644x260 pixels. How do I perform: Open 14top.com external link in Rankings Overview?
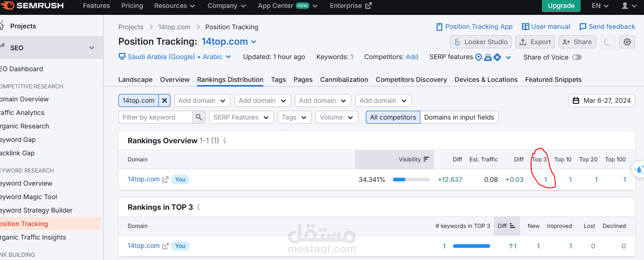point(165,180)
